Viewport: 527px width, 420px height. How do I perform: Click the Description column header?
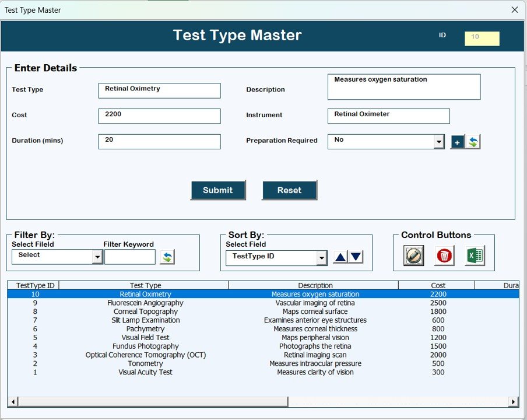[x=314, y=285]
